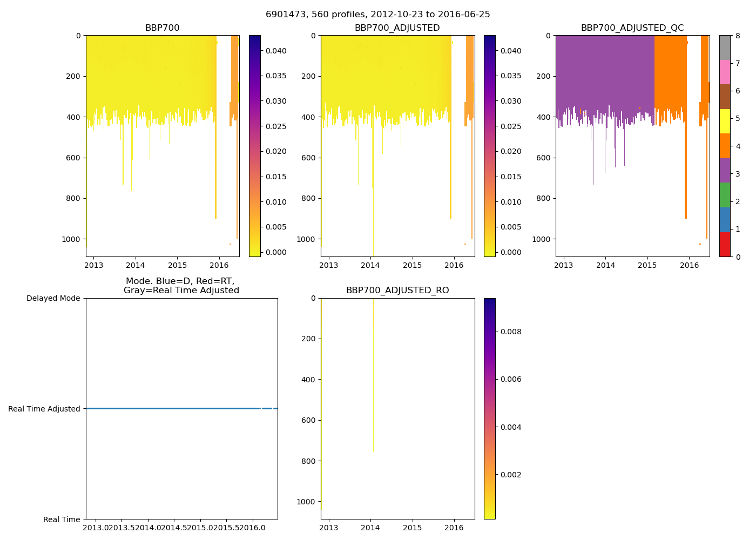Viewport: 756px width, 540px height.
Task: Click the BBP700_ADJUSTED_QC plot title
Action: (x=632, y=28)
